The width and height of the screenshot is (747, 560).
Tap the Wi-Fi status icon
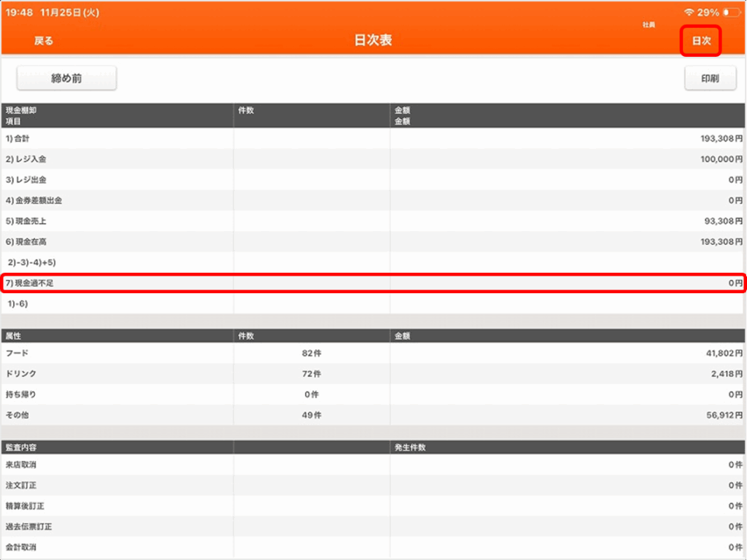coord(689,12)
